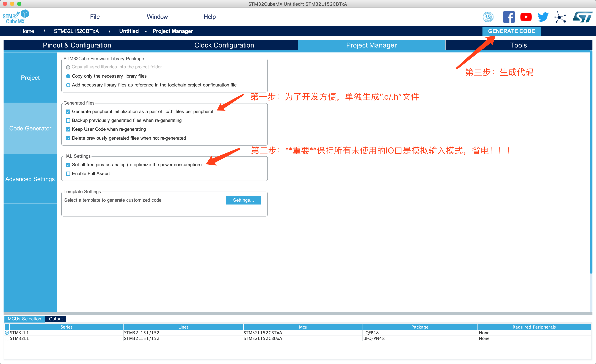Open the 10-year anniversary badge icon
This screenshot has height=364, width=596.
point(488,17)
